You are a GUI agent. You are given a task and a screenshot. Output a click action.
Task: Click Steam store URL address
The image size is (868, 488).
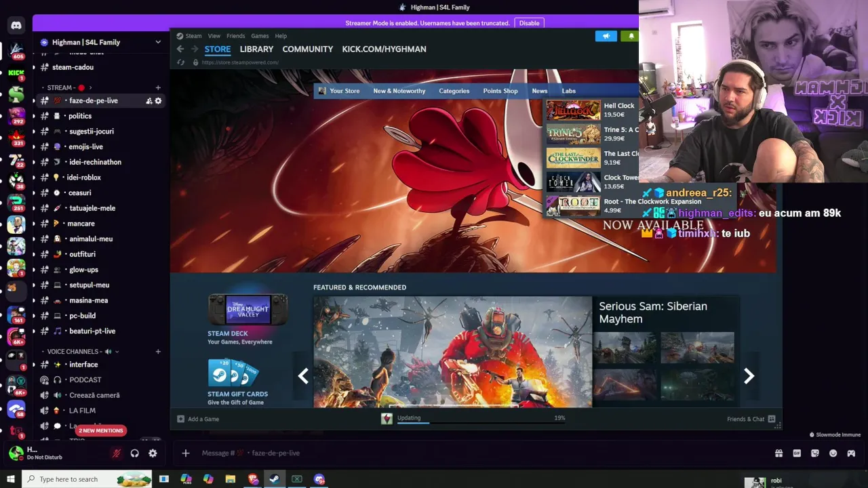(240, 62)
